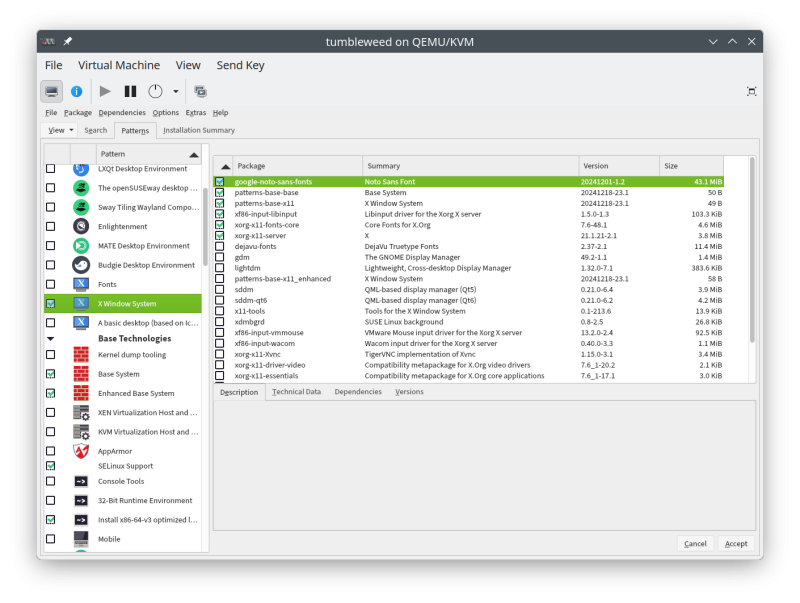Show the graphical console view icon
This screenshot has width=800, height=603.
(52, 92)
